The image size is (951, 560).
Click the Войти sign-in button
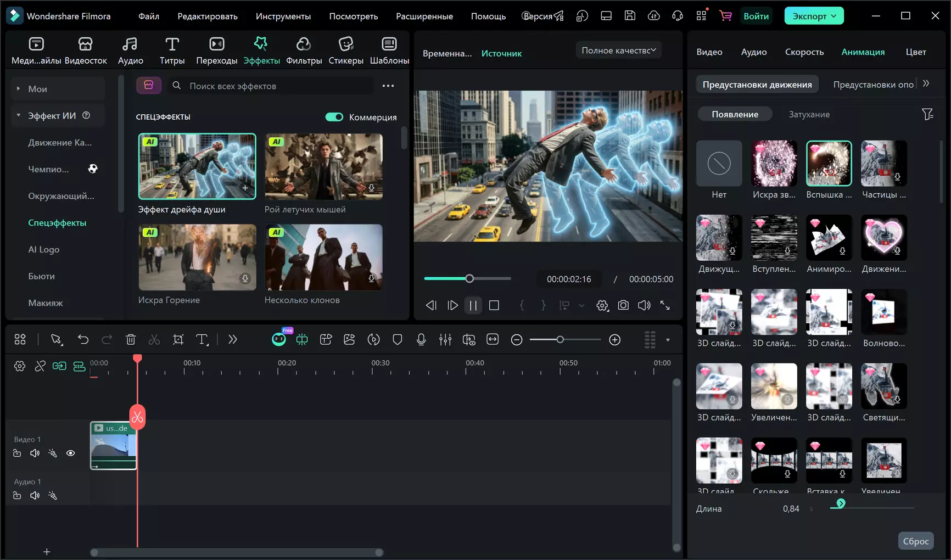pyautogui.click(x=756, y=16)
